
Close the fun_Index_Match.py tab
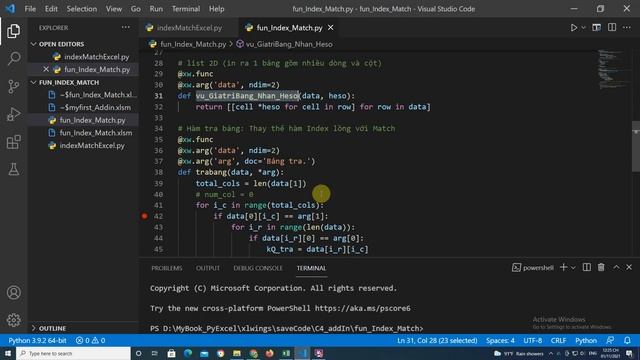tap(331, 28)
